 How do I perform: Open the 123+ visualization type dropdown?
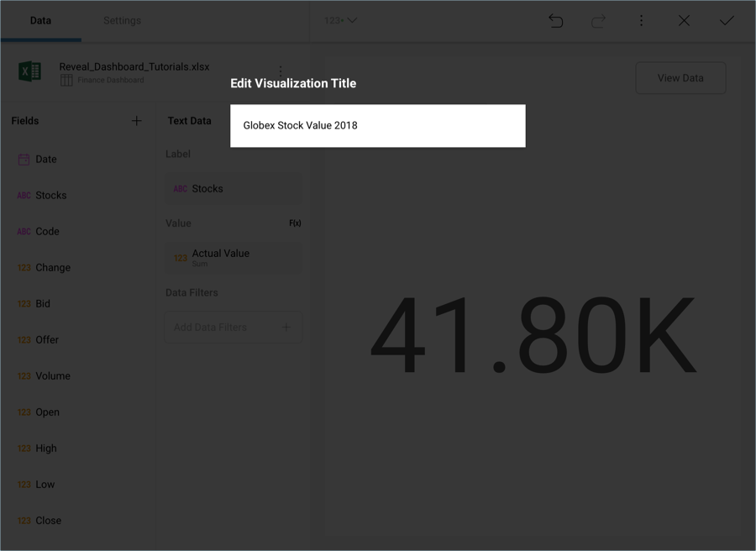340,20
